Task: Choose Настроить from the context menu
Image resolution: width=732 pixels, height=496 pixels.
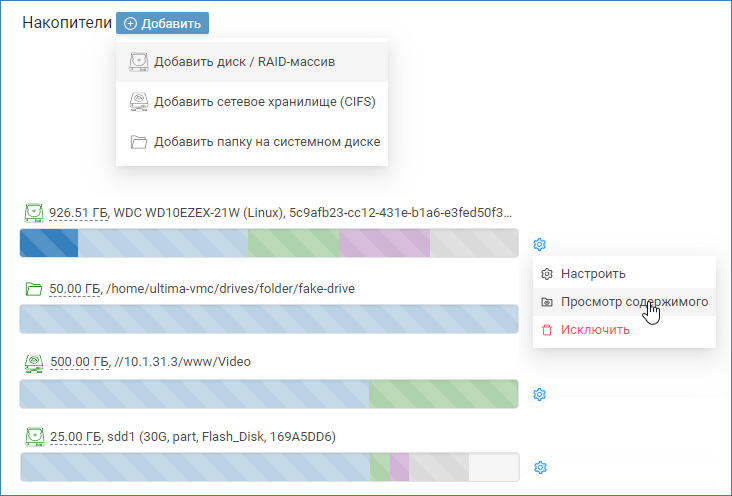Action: pos(593,273)
